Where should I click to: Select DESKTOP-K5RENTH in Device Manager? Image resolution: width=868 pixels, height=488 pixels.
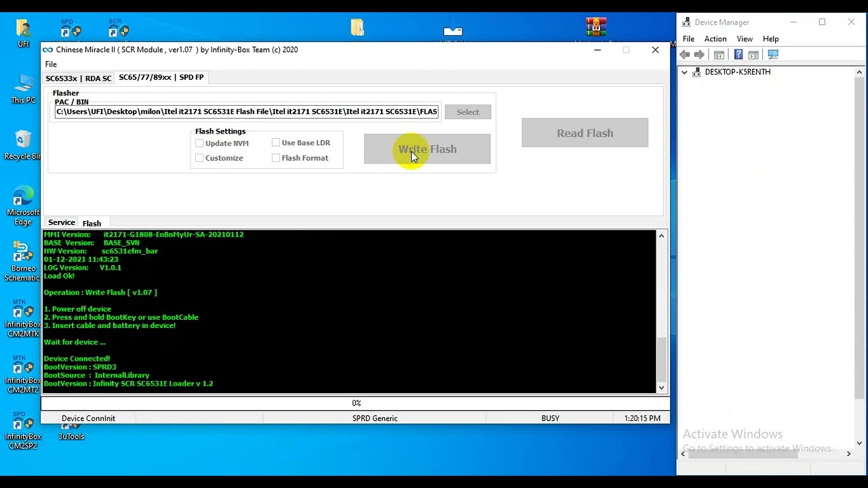click(x=737, y=72)
